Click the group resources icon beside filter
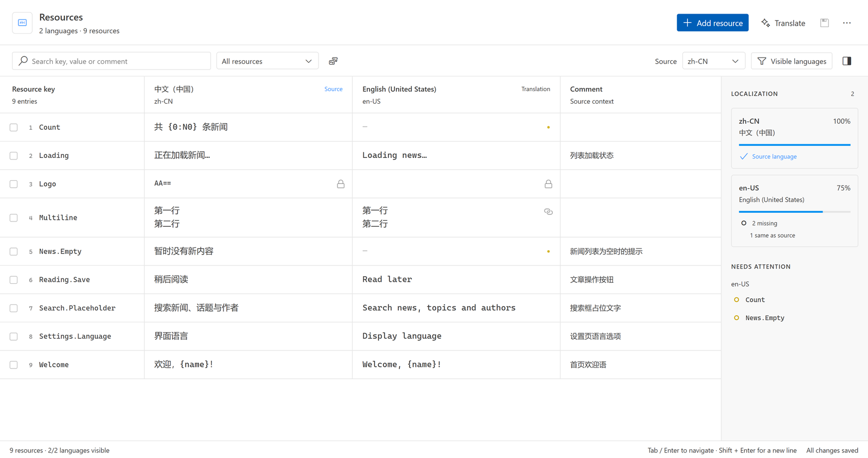 [333, 61]
